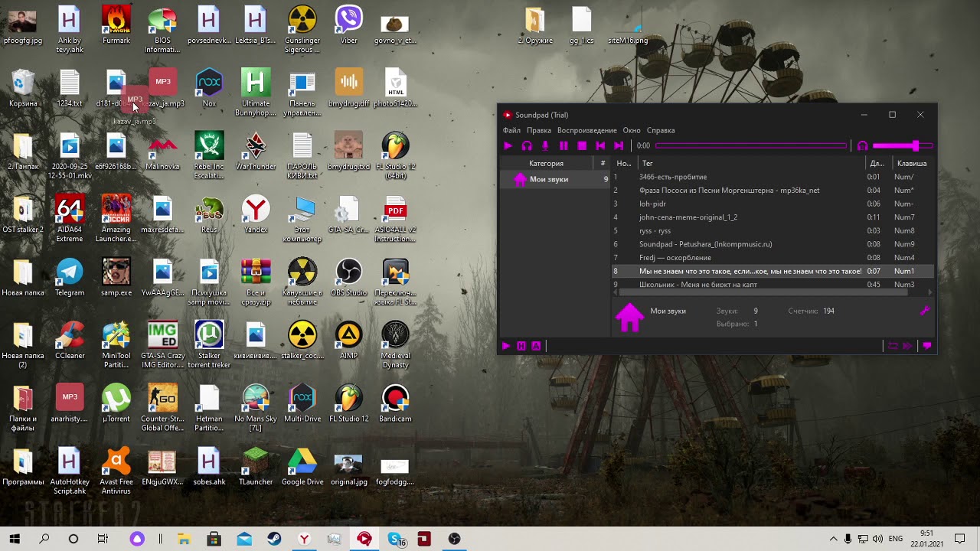Open the Окно menu
This screenshot has height=551, width=980.
[632, 130]
